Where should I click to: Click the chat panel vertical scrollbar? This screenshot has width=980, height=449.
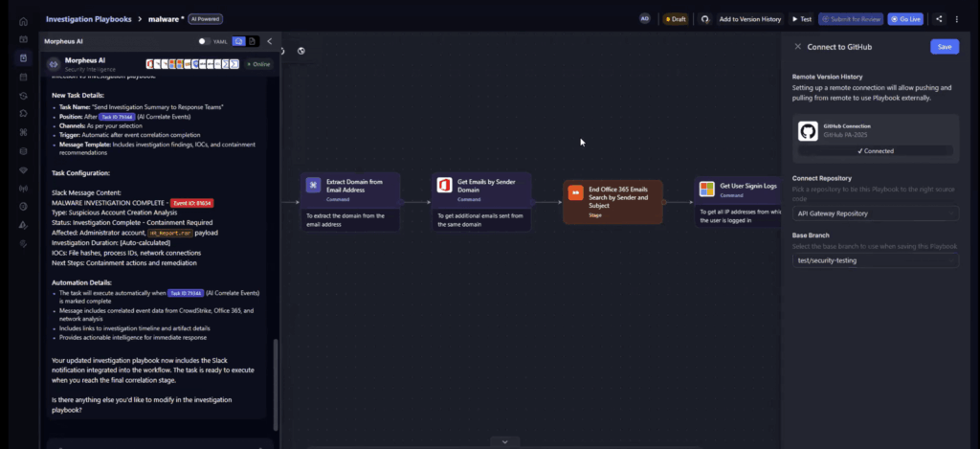pos(276,385)
